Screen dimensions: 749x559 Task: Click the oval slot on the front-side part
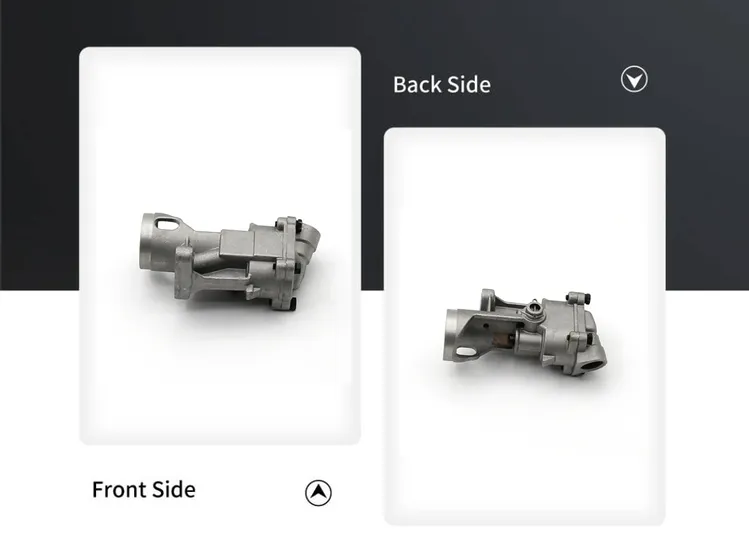point(166,223)
